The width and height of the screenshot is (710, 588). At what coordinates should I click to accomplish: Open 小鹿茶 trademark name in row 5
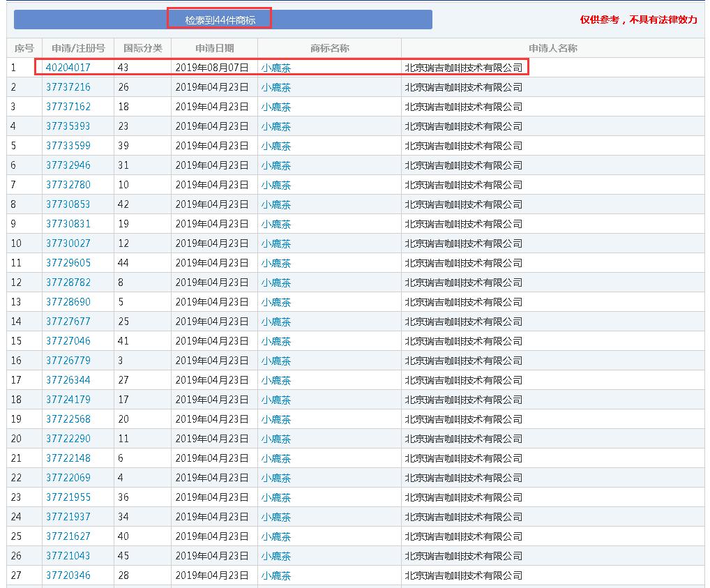click(x=275, y=146)
